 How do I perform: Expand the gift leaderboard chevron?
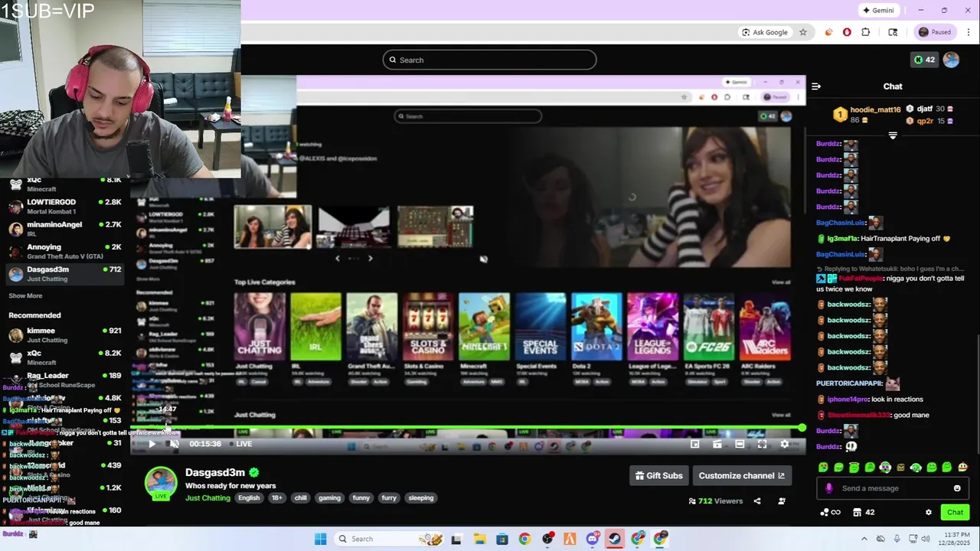(893, 135)
